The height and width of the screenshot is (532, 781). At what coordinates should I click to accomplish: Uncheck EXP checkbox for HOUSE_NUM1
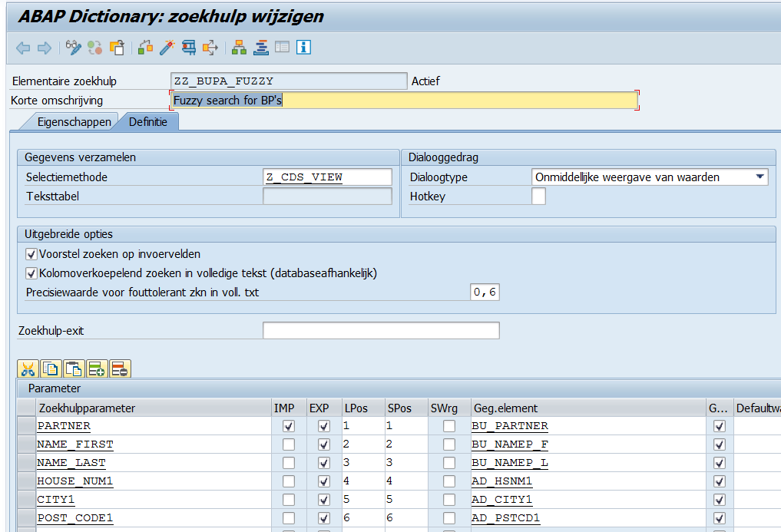[x=324, y=481]
